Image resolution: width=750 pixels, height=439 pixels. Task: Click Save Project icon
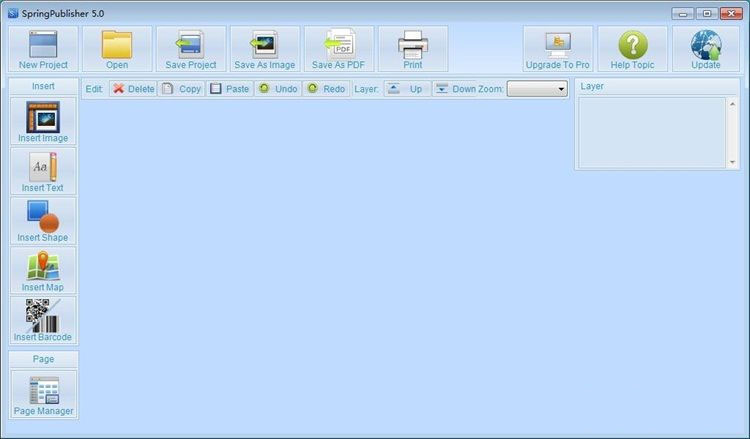pos(191,49)
